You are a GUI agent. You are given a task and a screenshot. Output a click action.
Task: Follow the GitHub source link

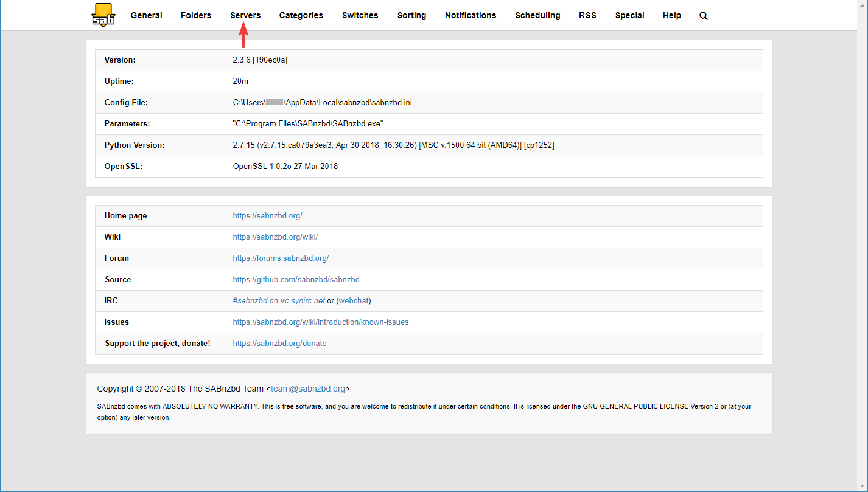[x=296, y=279]
